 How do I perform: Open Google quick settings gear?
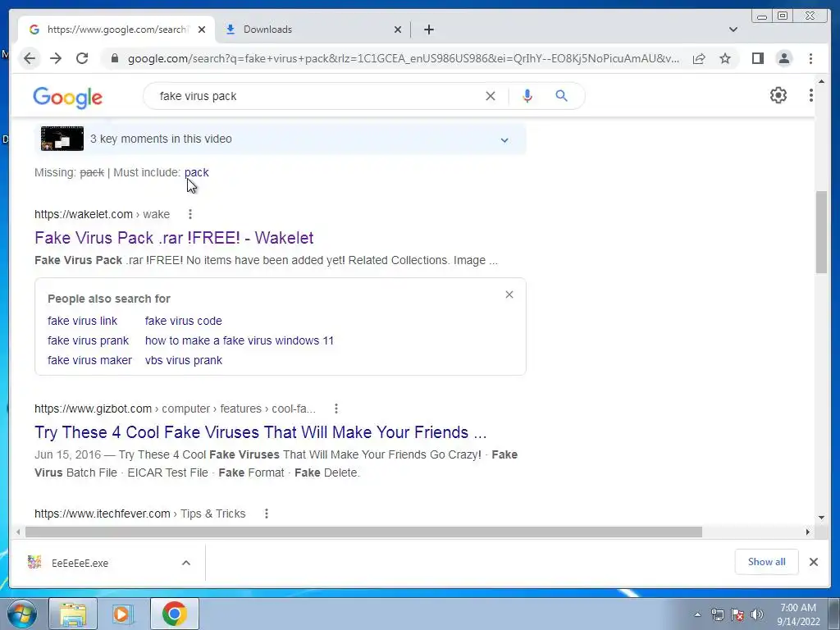[778, 95]
